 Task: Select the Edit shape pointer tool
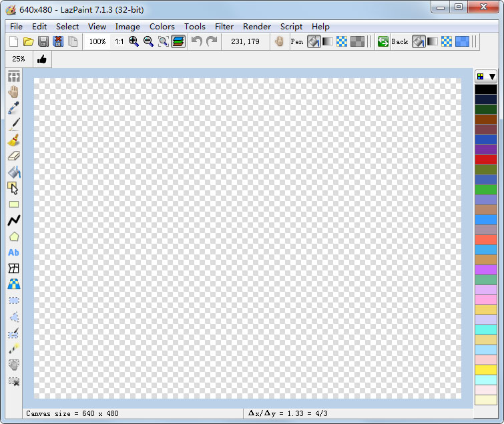coord(13,188)
